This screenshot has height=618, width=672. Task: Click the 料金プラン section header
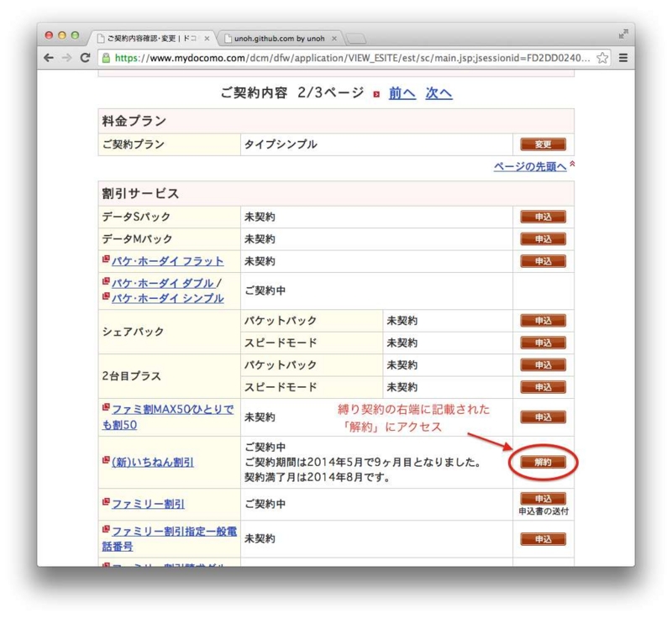[x=336, y=121]
